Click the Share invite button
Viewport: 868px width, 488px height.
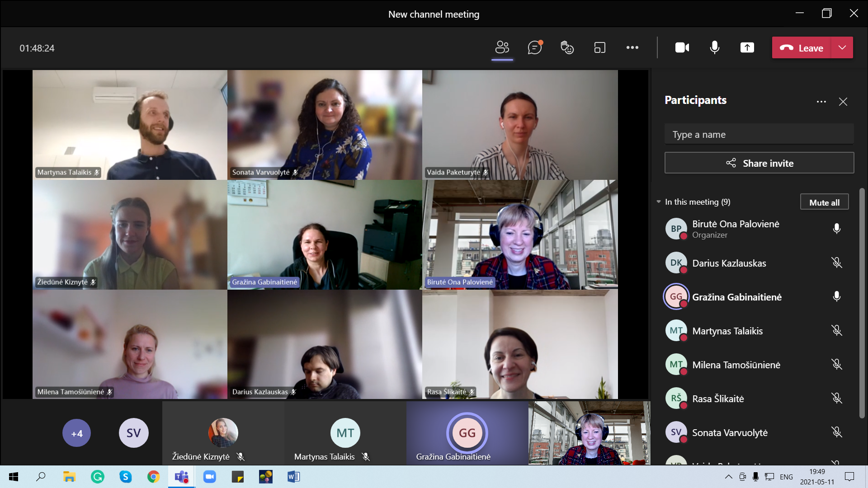pos(759,163)
